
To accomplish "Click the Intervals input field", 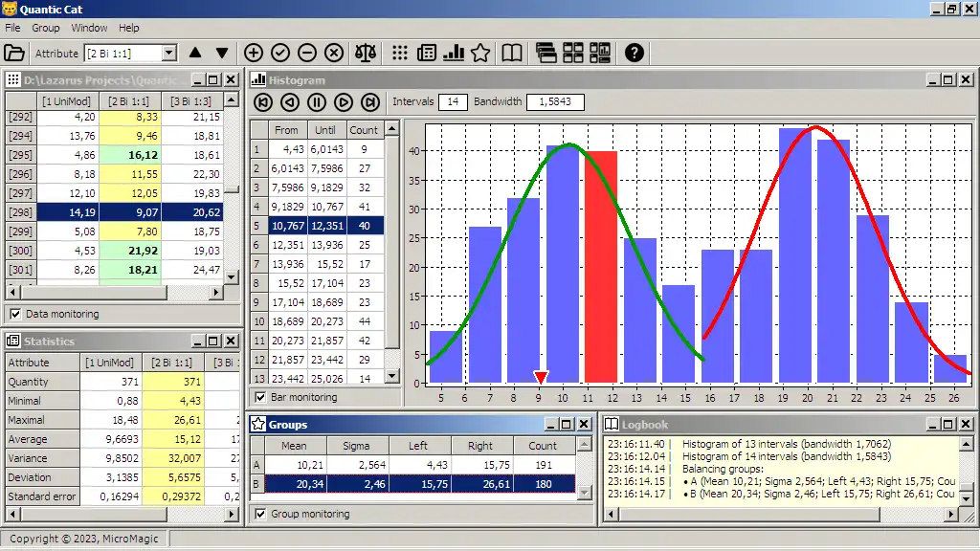I will pos(453,101).
